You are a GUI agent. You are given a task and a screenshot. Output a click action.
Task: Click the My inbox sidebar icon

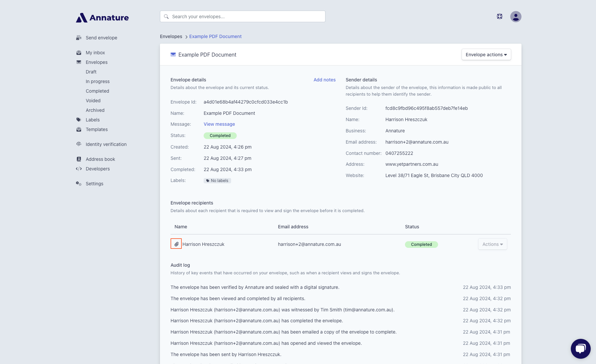(x=79, y=53)
